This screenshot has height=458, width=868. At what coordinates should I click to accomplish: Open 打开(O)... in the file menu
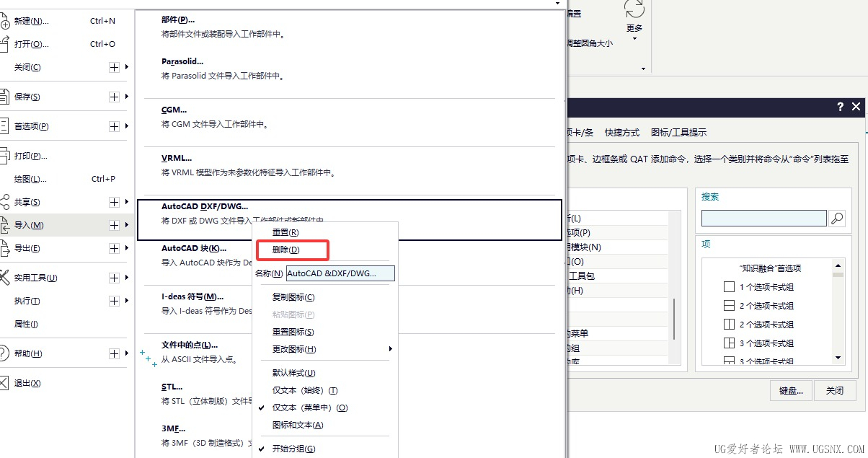[x=32, y=44]
